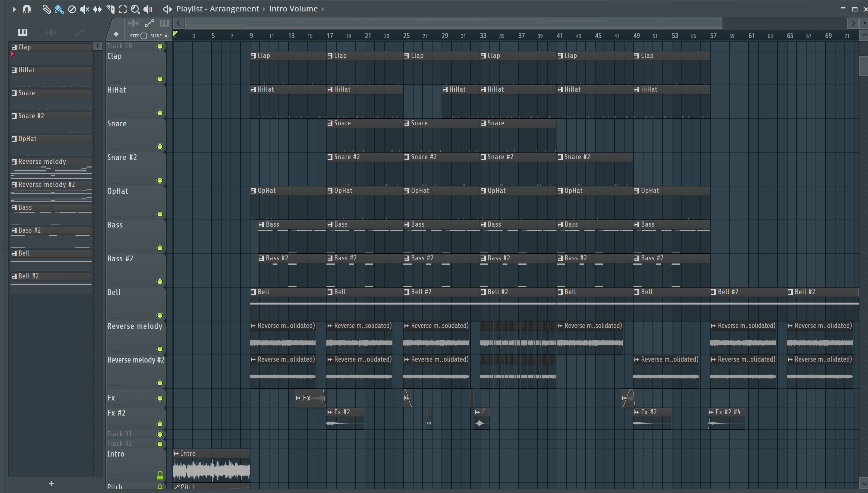Mute the Track 18 header
The height and width of the screenshot is (493, 868).
160,46
